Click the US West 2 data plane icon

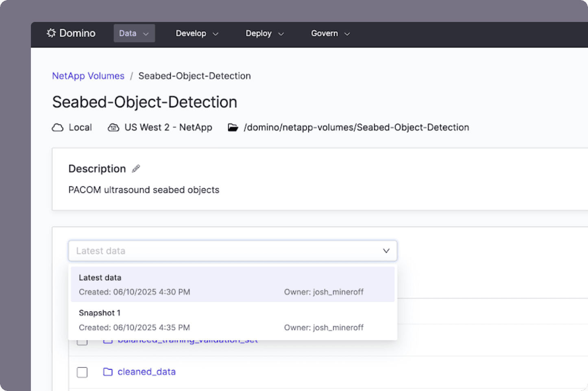113,128
